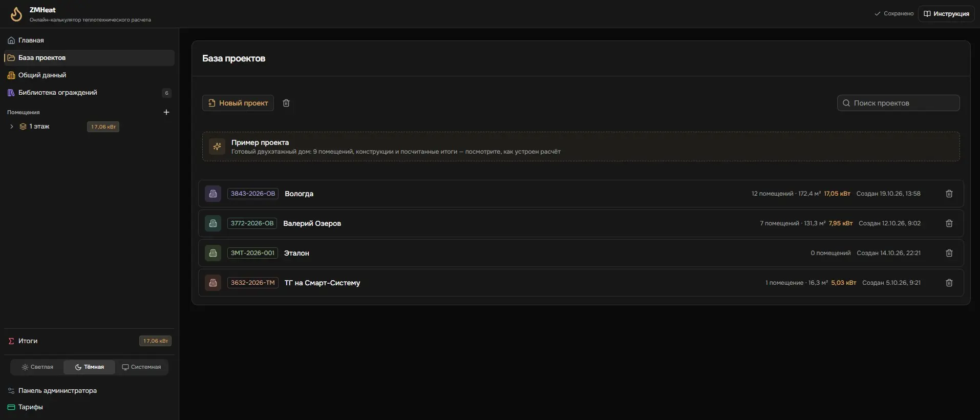Click project code 3632-2026-ТМ badge
The image size is (980, 420).
pyautogui.click(x=252, y=283)
